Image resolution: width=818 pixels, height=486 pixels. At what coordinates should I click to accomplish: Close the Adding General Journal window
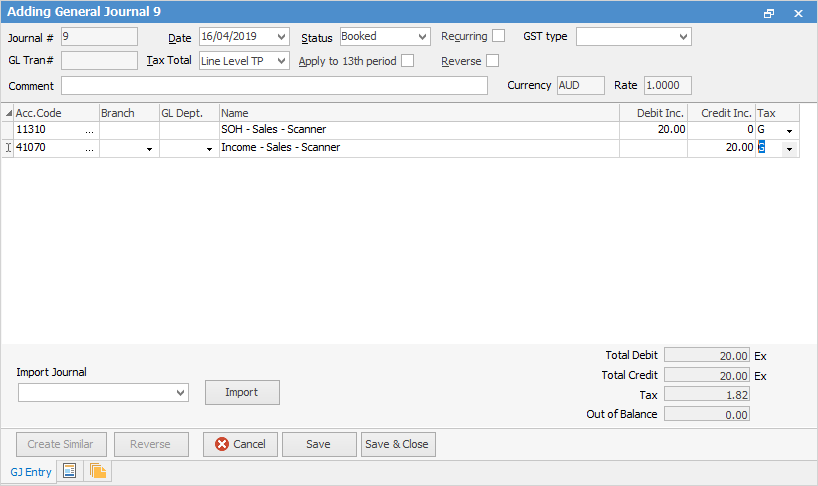(798, 13)
